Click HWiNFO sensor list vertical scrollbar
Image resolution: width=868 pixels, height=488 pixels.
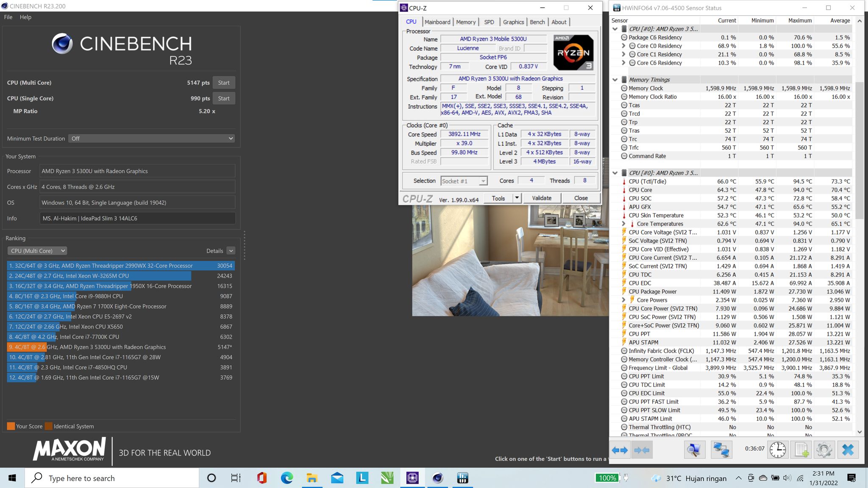coord(860,150)
